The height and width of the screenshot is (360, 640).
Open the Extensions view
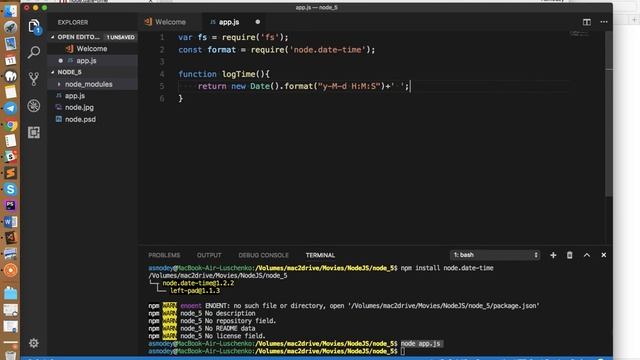(34, 132)
